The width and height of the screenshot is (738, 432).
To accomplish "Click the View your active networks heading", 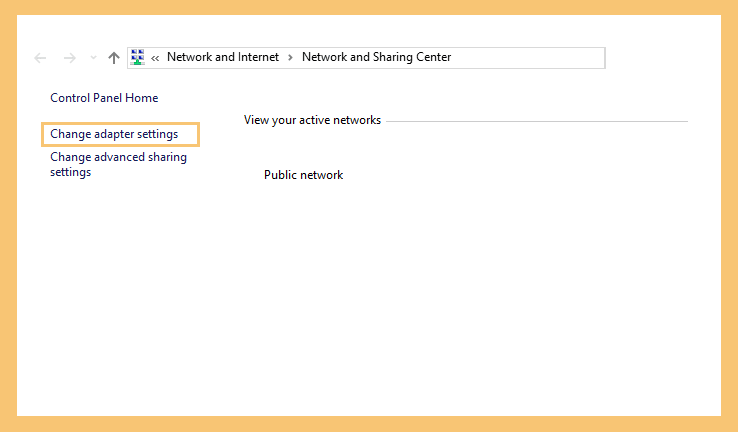I will (x=312, y=120).
